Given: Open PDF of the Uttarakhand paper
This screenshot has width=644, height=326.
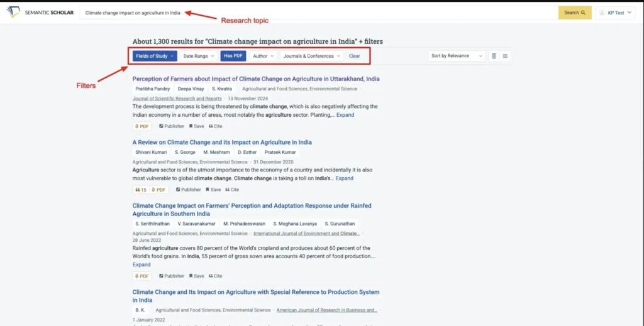Looking at the screenshot, I should point(142,126).
